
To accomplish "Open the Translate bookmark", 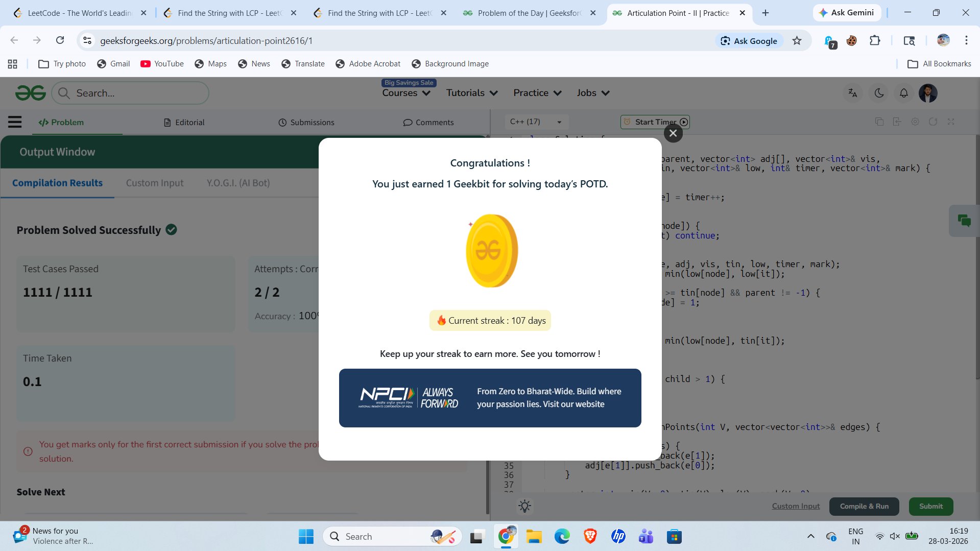I will 303,64.
